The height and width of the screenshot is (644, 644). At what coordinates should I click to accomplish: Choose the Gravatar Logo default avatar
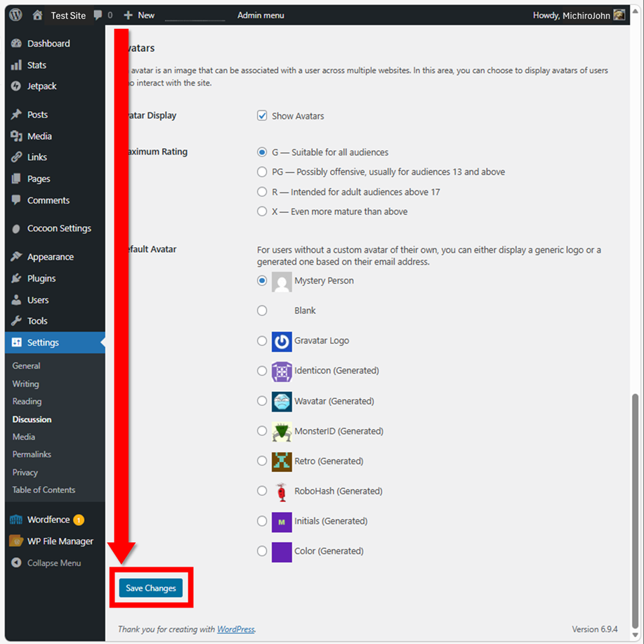[262, 341]
